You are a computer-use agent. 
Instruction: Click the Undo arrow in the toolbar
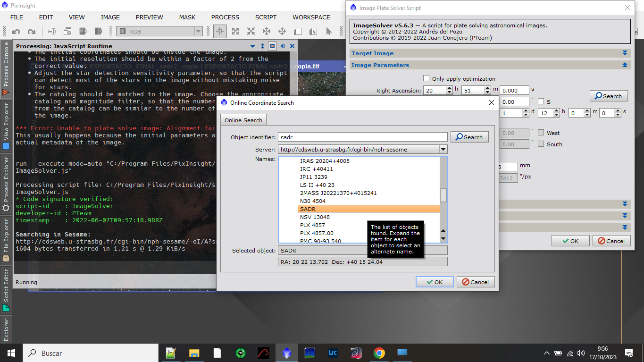pyautogui.click(x=16, y=32)
